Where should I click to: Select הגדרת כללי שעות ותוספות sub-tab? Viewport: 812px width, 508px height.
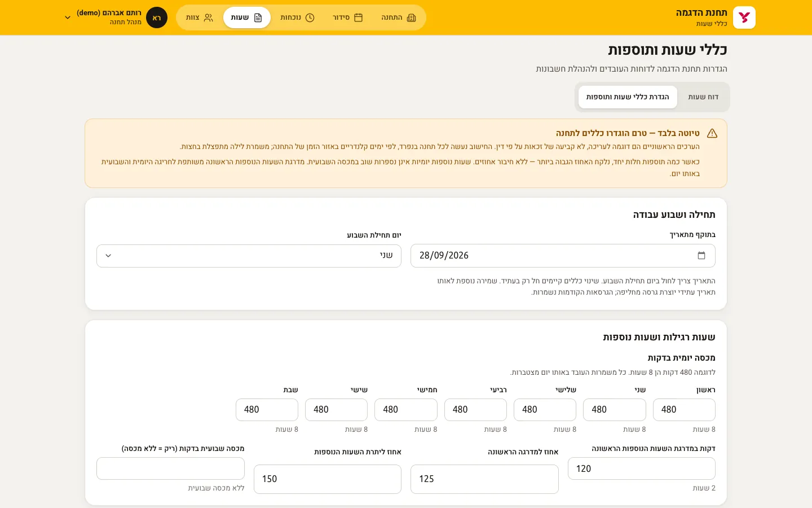pyautogui.click(x=628, y=97)
